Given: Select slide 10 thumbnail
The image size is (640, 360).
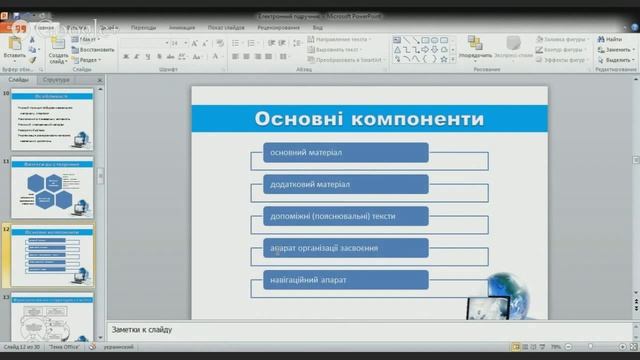Looking at the screenshot, I should point(52,120).
